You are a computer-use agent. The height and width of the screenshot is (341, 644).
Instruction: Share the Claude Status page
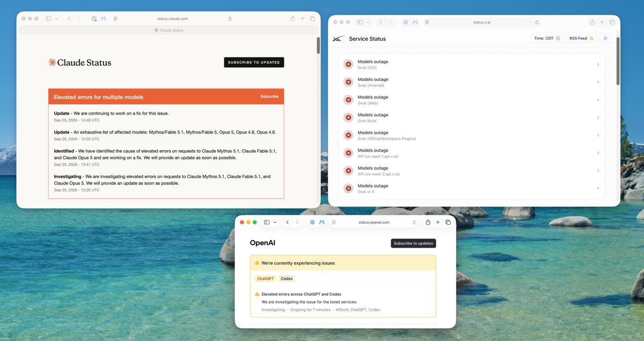point(292,18)
